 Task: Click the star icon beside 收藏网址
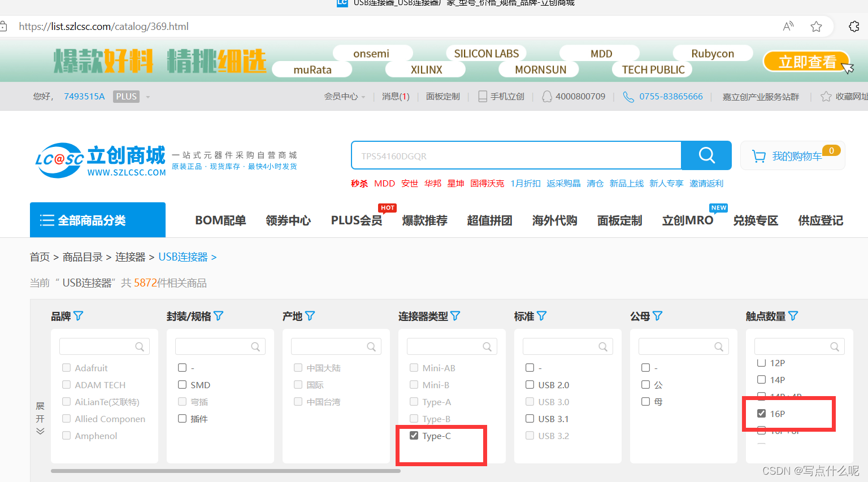tap(826, 97)
